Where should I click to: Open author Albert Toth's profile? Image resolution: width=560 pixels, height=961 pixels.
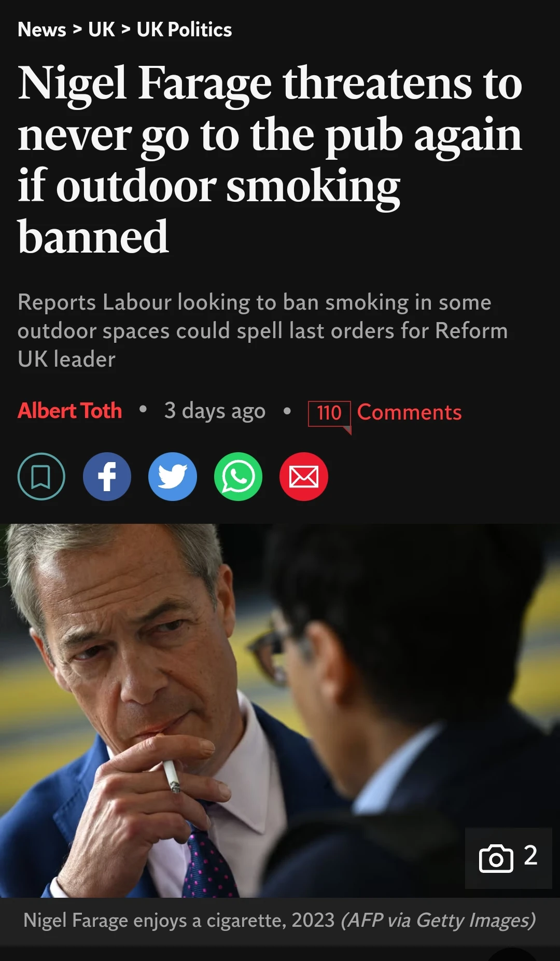(70, 411)
